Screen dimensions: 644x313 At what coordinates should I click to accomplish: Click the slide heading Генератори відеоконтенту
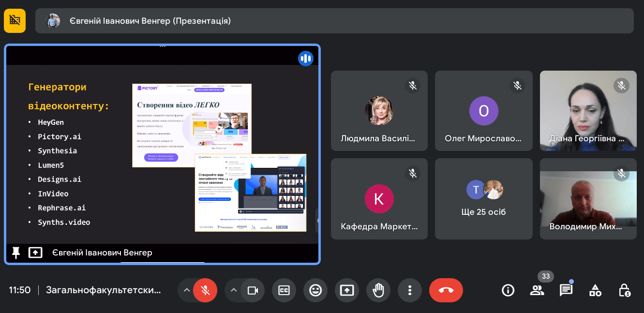pyautogui.click(x=69, y=96)
